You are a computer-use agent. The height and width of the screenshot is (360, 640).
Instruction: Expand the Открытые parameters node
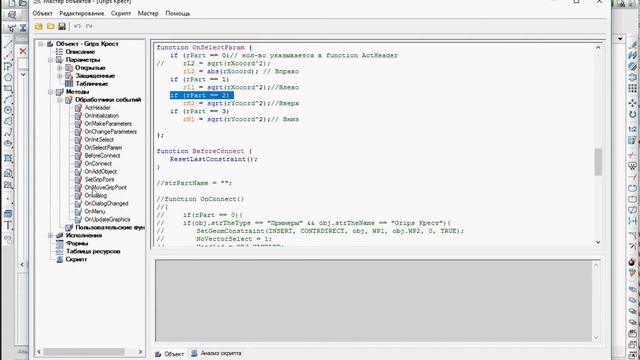coord(60,68)
